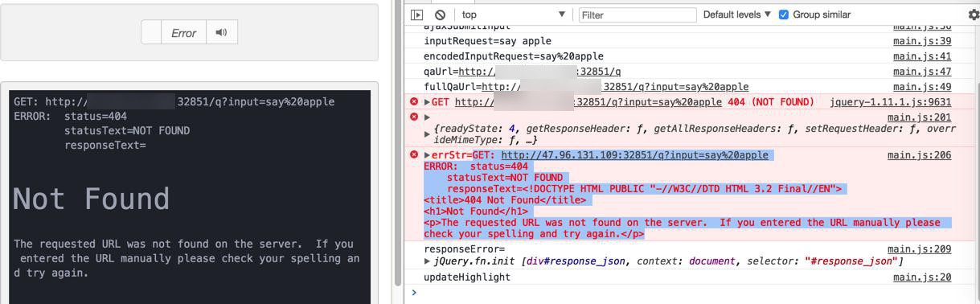Screen dimensions: 980x304
Task: Expand the errStr error message
Action: pyautogui.click(x=428, y=155)
